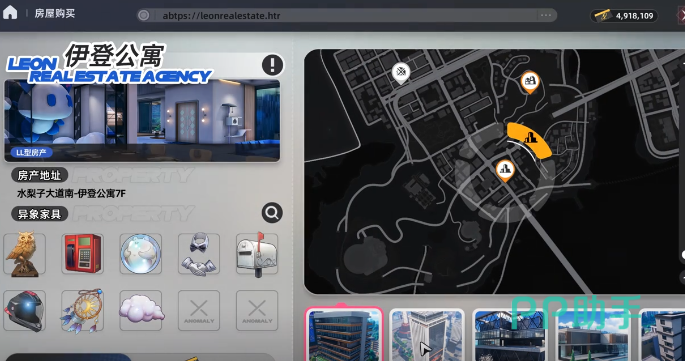Select the red telephone booth furniture
Screen dimensions: 685x361
(83, 254)
